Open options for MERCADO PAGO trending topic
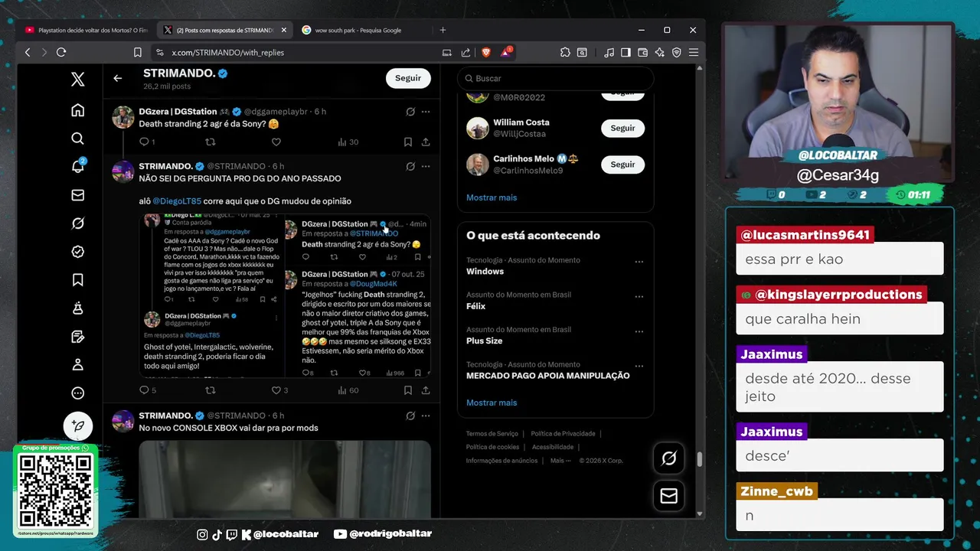Image resolution: width=980 pixels, height=551 pixels. [x=639, y=367]
